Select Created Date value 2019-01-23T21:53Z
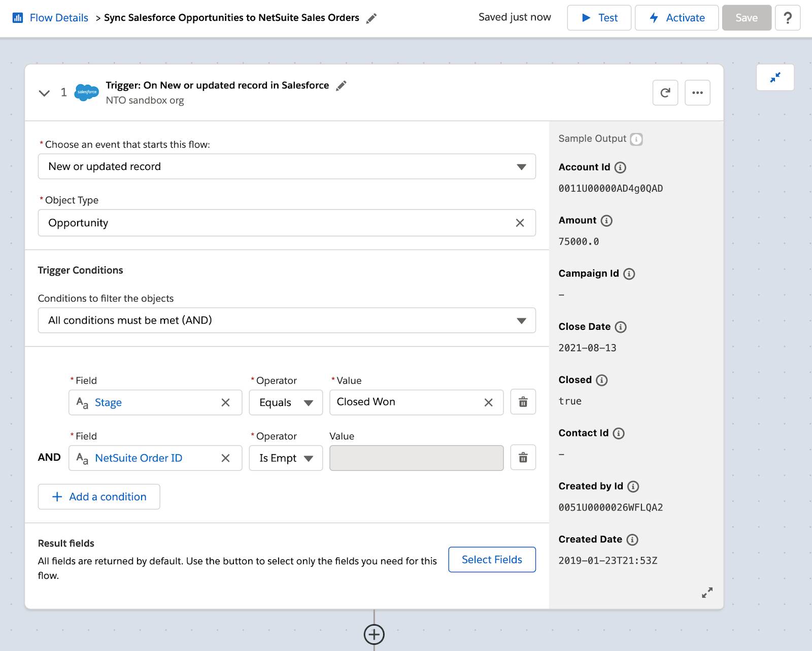 [x=607, y=561]
